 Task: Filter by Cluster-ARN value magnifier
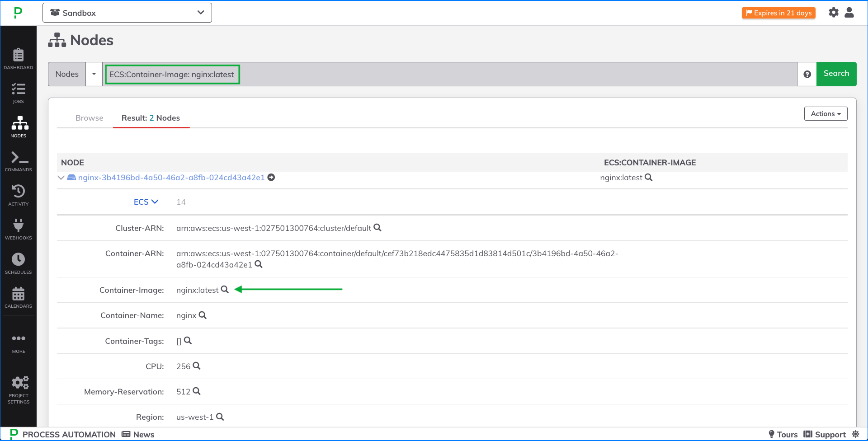click(x=377, y=228)
